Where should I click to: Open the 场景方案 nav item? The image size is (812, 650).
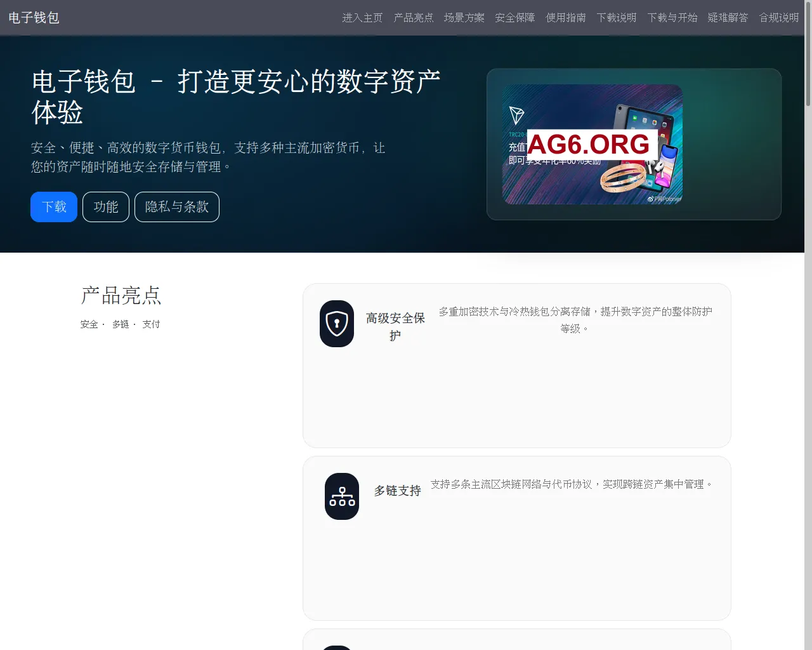click(x=464, y=18)
